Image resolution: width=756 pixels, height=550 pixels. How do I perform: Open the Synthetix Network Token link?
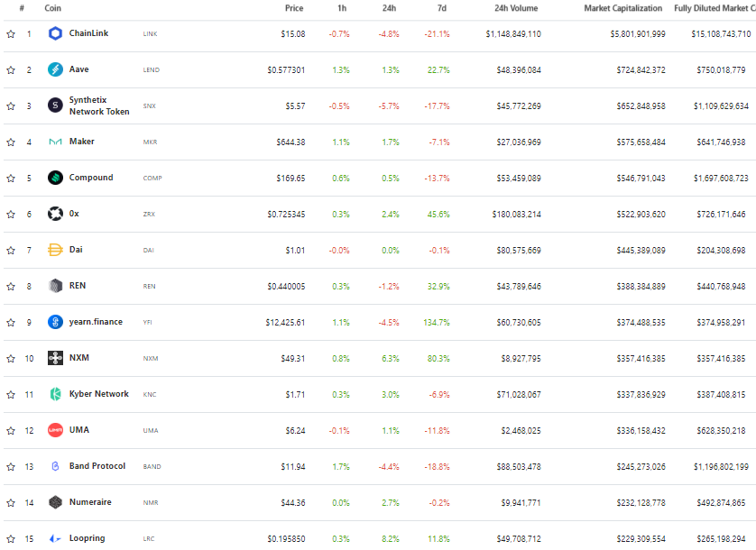[99, 105]
